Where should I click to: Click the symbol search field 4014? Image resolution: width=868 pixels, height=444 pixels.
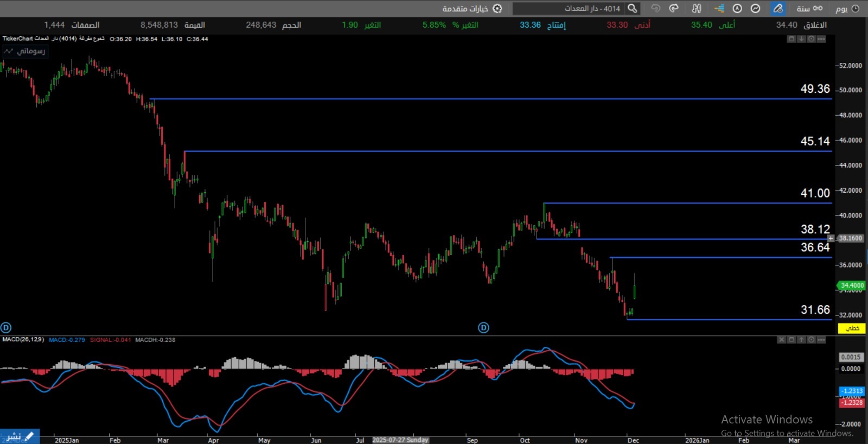tap(570, 8)
